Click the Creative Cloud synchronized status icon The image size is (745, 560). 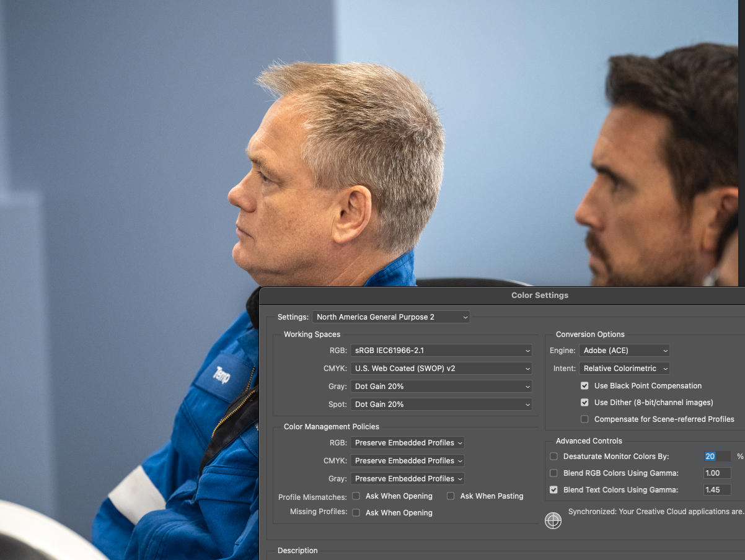tap(553, 520)
